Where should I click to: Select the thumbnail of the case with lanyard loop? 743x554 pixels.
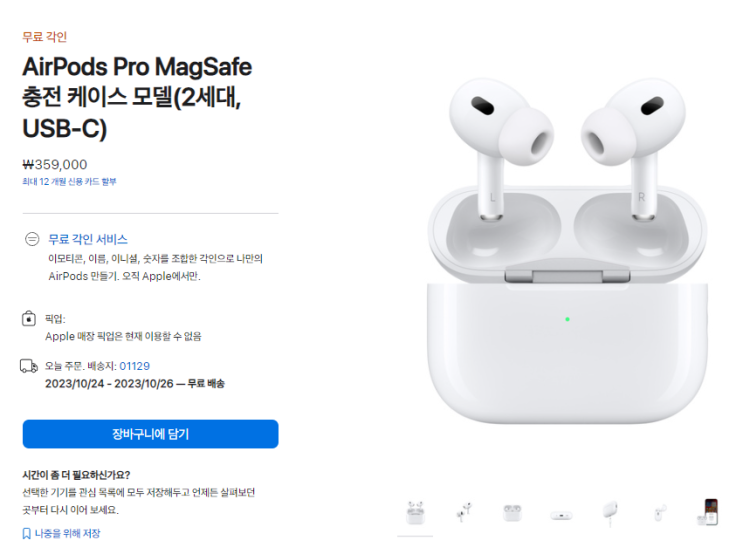[659, 513]
